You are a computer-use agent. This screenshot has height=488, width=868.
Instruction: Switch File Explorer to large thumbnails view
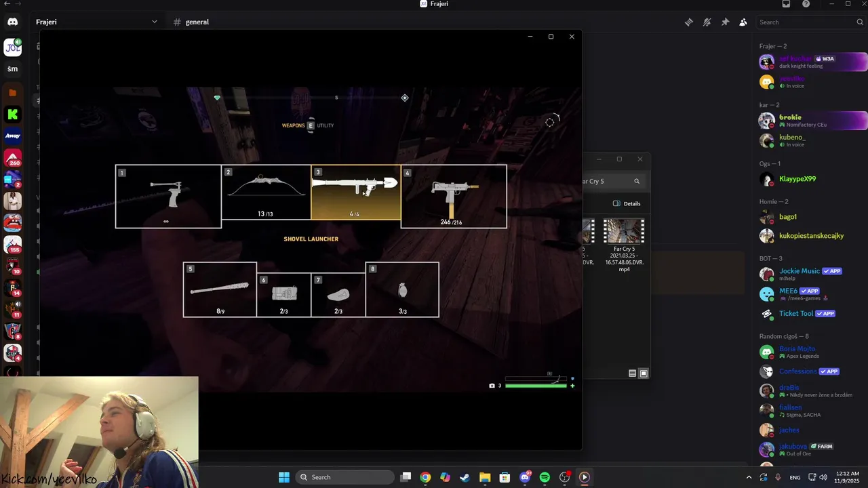pyautogui.click(x=644, y=373)
